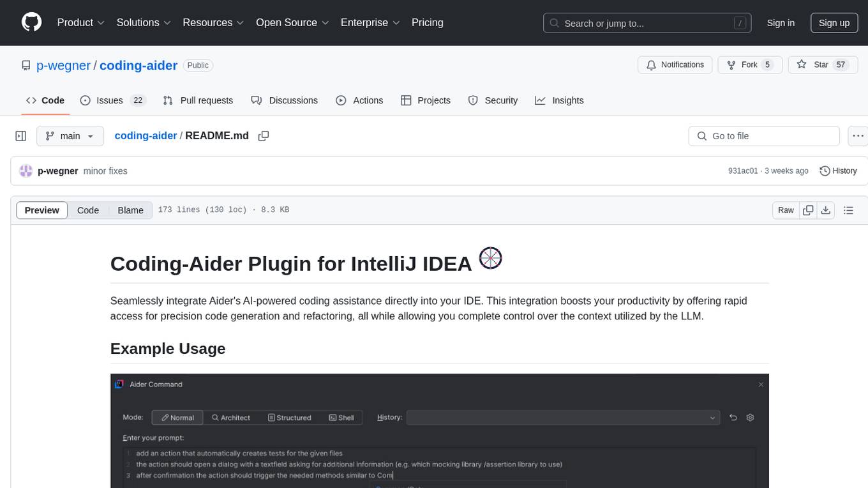868x488 pixels.
Task: Click the restore/undo arrow icon in Aider Command
Action: [x=733, y=418]
